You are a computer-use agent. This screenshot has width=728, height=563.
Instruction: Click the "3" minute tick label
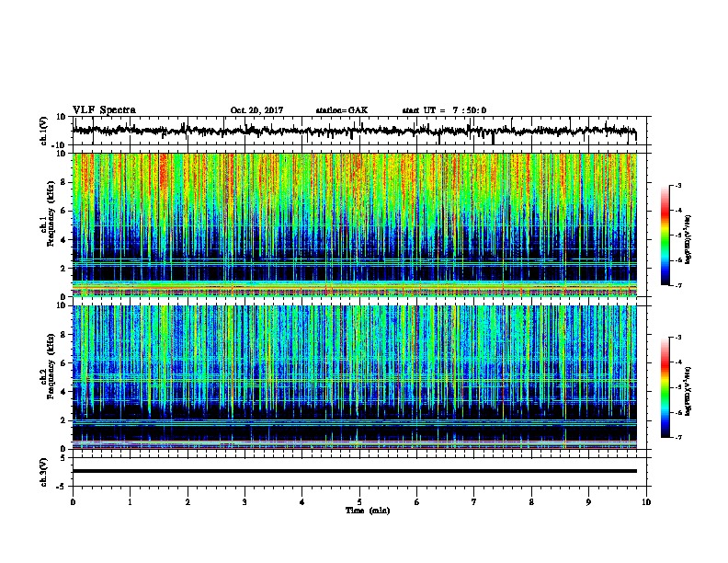245,502
